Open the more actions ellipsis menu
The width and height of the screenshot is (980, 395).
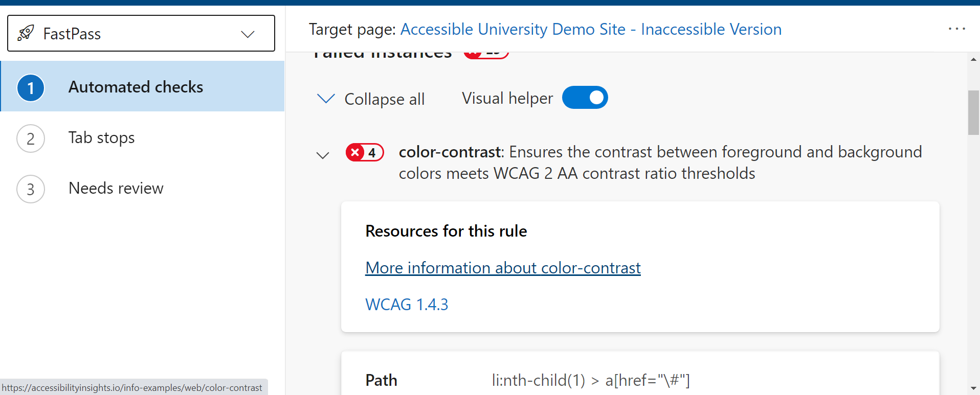click(957, 29)
